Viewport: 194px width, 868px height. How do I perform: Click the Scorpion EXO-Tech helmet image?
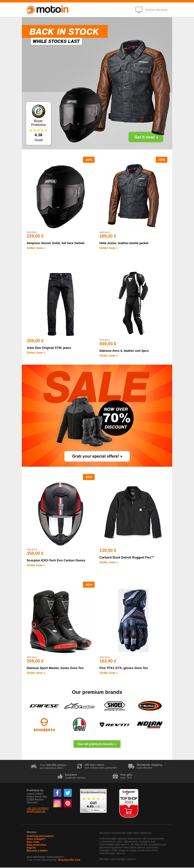[x=61, y=514]
